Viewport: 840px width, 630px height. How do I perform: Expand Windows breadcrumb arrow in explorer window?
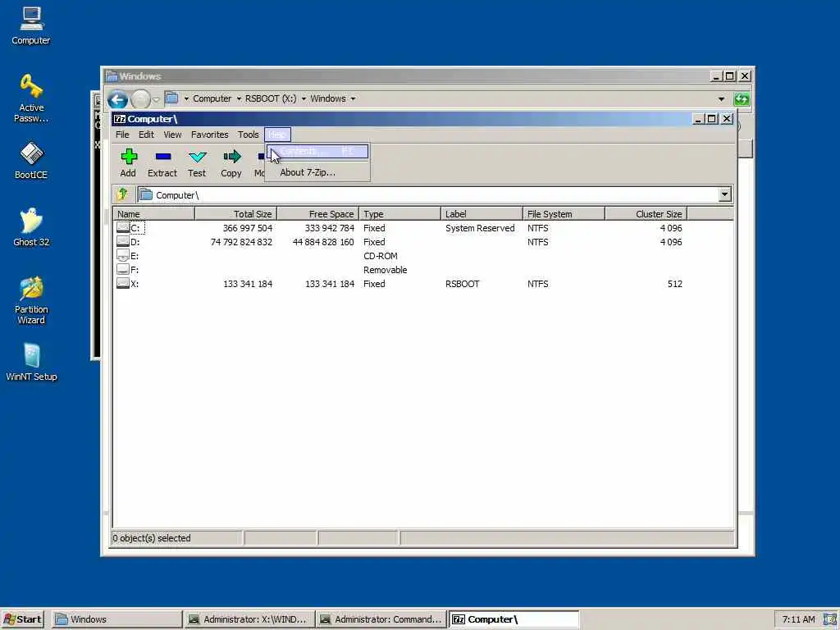tap(353, 98)
